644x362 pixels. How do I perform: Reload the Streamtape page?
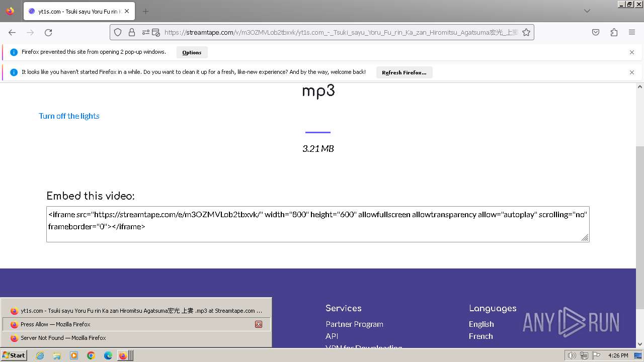(48, 32)
